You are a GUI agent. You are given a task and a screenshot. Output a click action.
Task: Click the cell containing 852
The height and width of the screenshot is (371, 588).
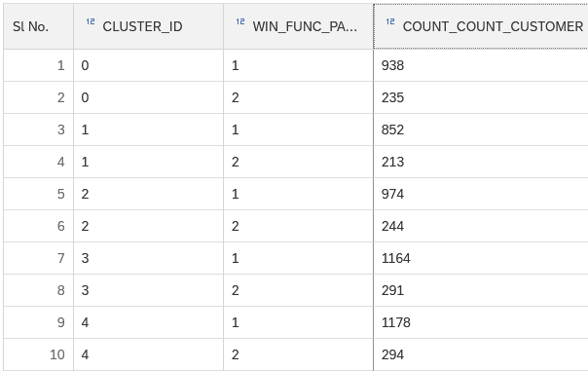pos(481,130)
